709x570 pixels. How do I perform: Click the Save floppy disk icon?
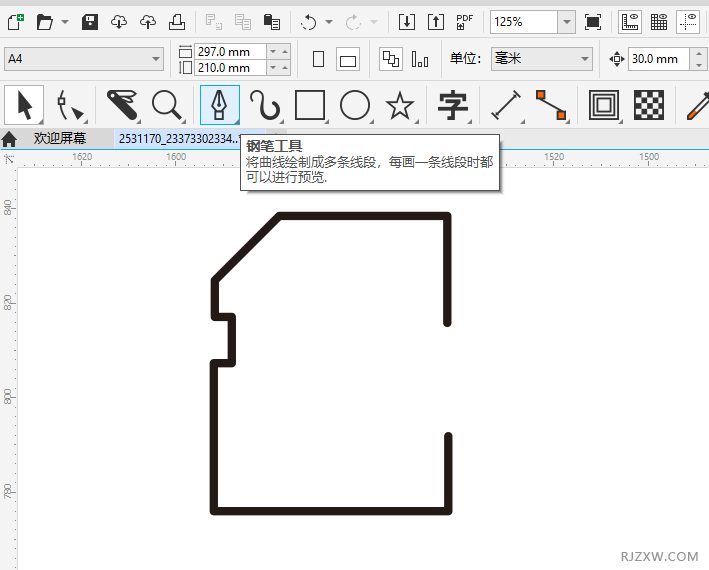(90, 22)
